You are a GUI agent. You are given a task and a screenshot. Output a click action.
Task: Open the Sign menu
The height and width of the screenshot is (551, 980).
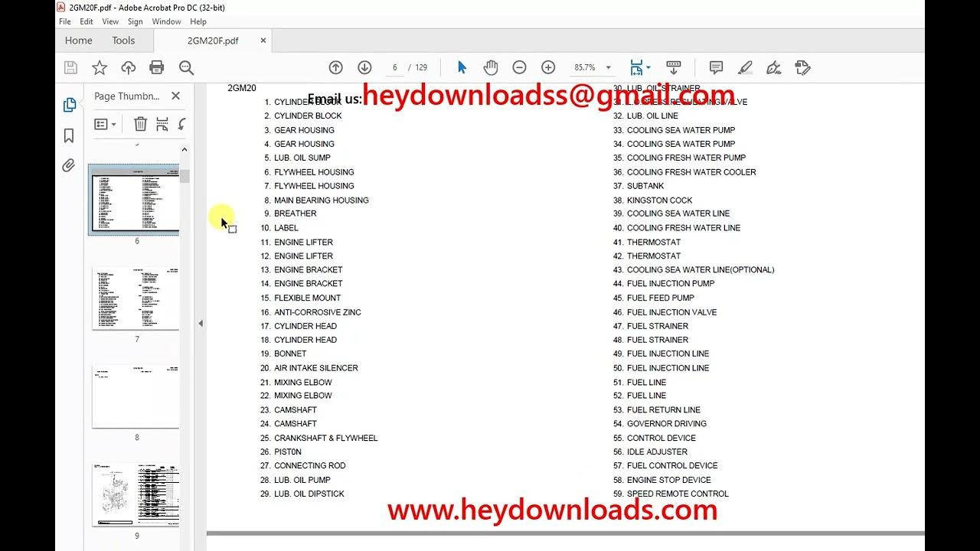pyautogui.click(x=136, y=21)
